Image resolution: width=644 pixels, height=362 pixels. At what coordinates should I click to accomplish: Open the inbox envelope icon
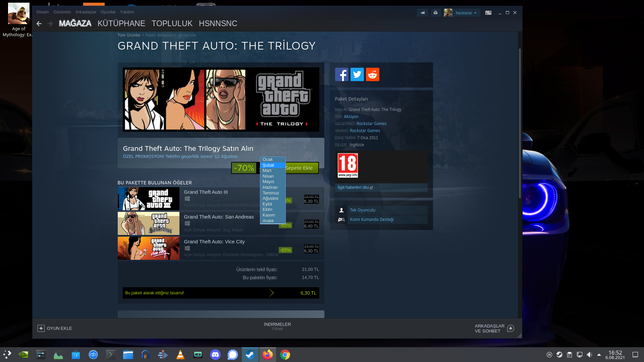pos(435,13)
